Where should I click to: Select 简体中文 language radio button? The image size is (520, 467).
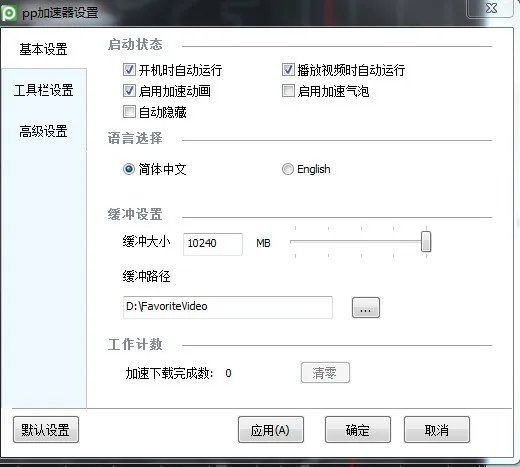pos(129,169)
